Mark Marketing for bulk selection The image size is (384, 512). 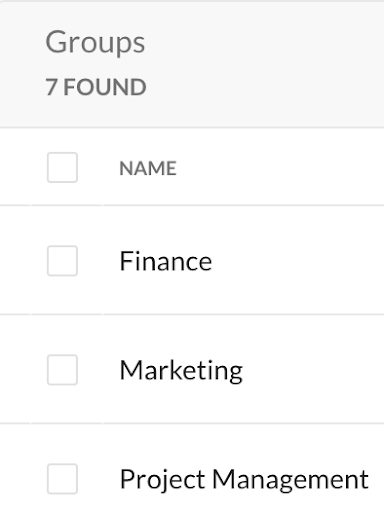62,370
